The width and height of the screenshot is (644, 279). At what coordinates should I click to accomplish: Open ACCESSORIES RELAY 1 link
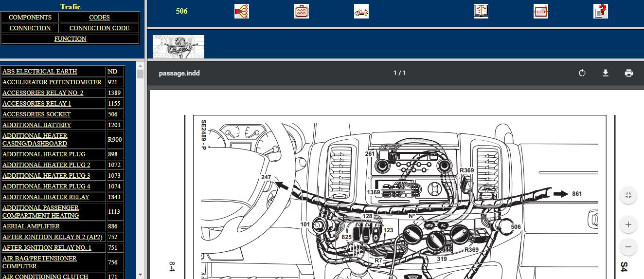click(x=37, y=104)
